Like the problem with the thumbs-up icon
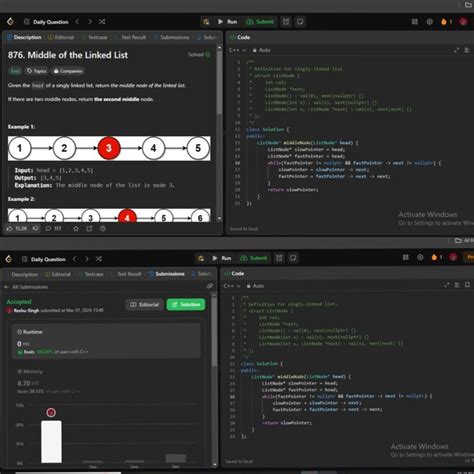Viewport: 474px width, 474px height. coord(17,228)
